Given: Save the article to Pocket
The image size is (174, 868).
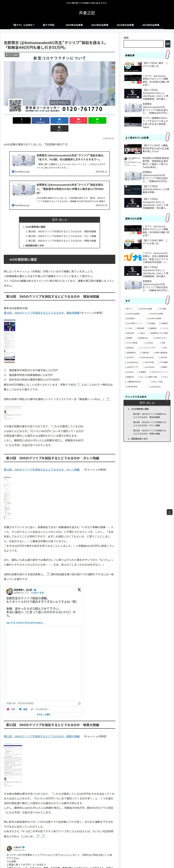Looking at the screenshot, I should coord(78,120).
